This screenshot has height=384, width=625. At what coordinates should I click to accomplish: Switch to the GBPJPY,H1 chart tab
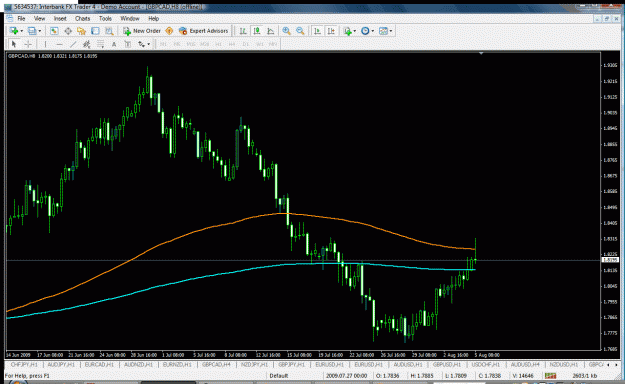[x=291, y=364]
